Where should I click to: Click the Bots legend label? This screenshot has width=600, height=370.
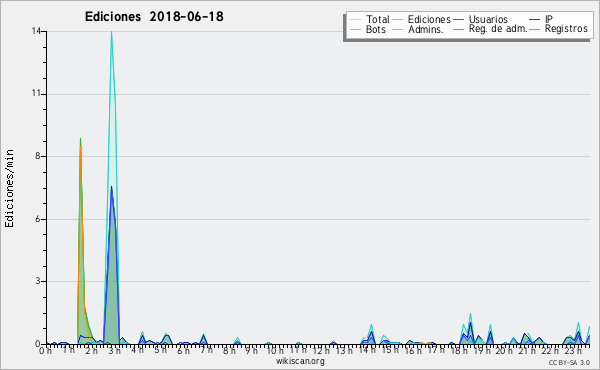point(376,29)
